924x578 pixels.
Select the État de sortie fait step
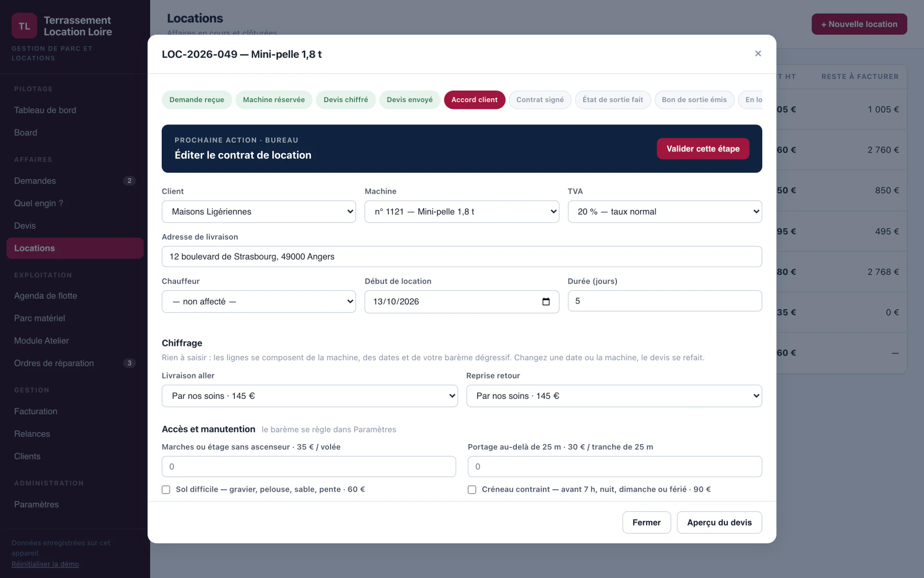[613, 100]
